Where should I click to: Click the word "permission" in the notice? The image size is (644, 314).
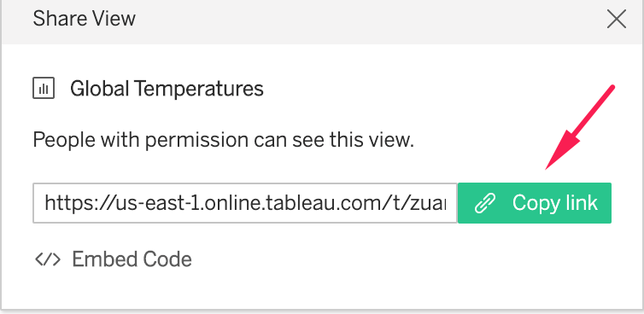pos(196,142)
